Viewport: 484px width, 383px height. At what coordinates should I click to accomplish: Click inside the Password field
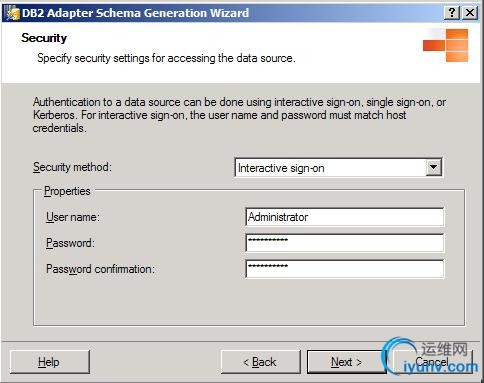coord(344,243)
